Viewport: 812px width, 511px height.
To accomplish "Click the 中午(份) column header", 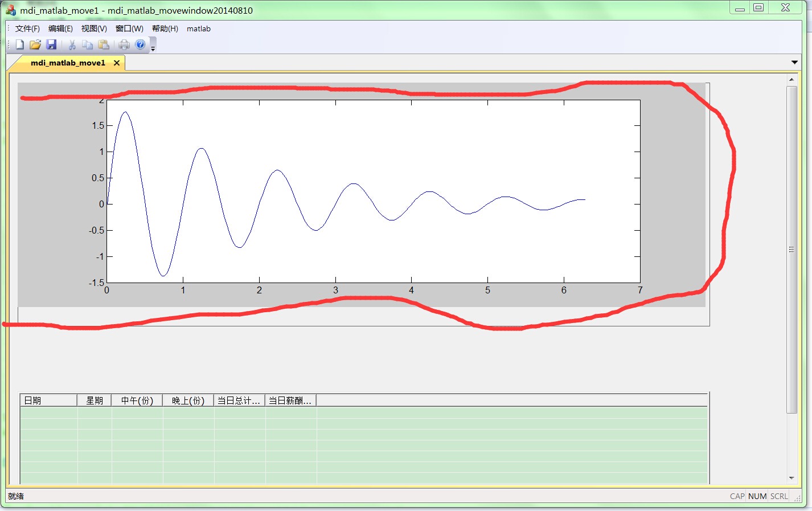I will coord(137,400).
